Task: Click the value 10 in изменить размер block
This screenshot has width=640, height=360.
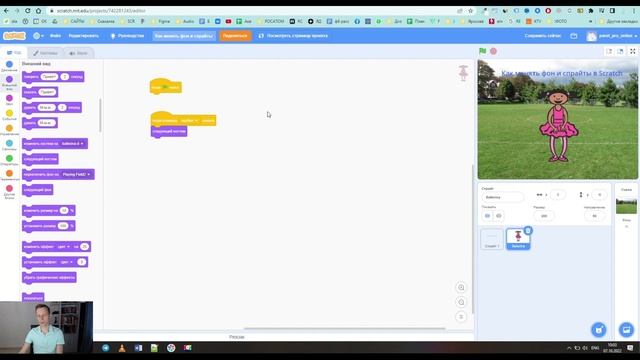Action: (x=64, y=211)
